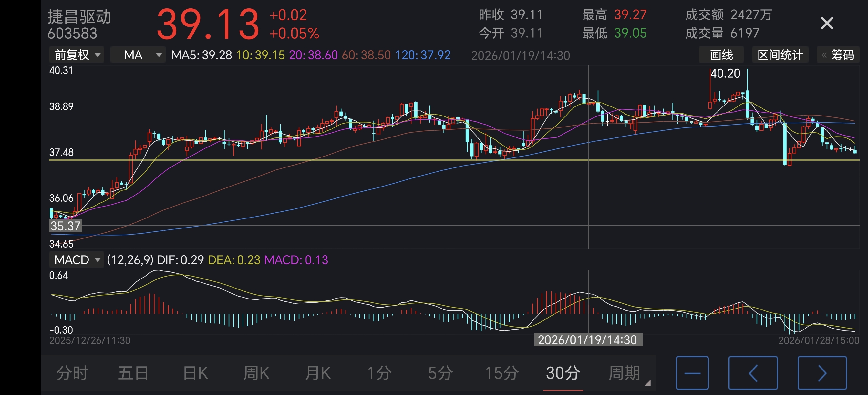Click the 40.20 high-price candle marker
868x395 pixels.
pyautogui.click(x=725, y=73)
